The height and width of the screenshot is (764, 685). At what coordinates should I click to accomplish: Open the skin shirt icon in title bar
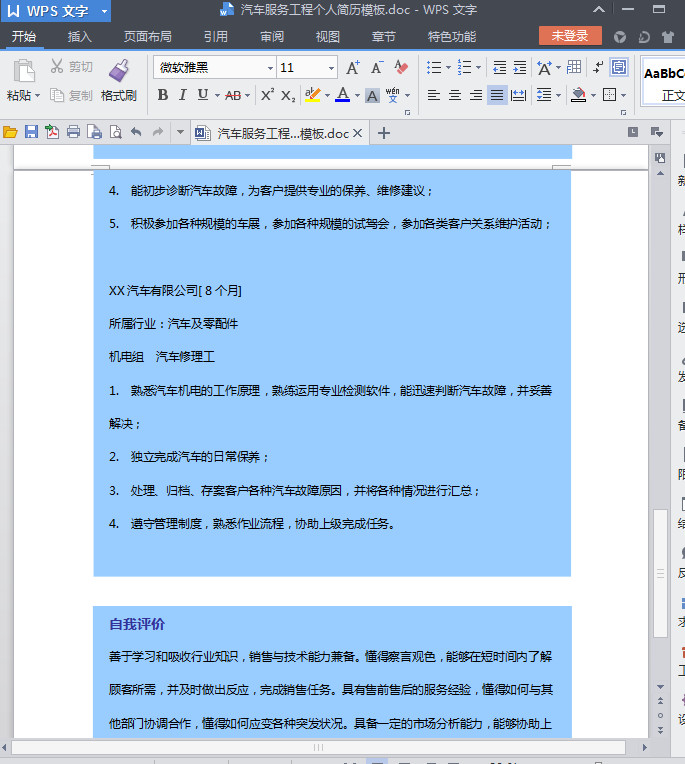pos(667,37)
